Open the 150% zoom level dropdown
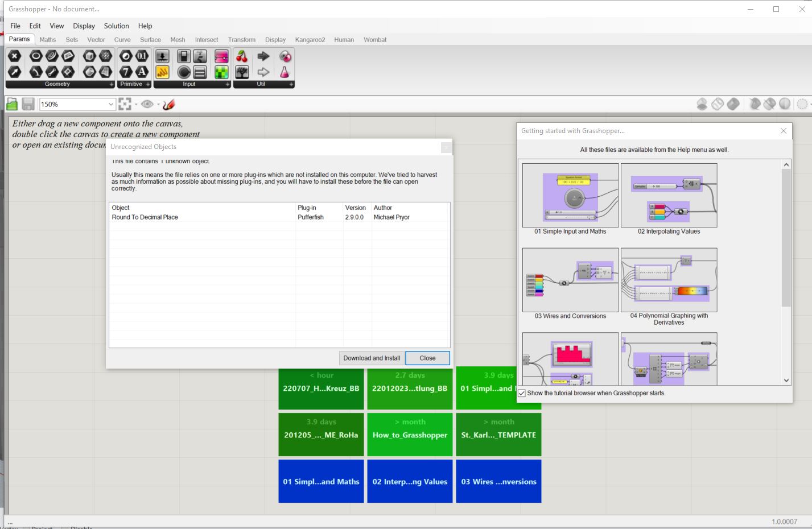The height and width of the screenshot is (529, 812). click(x=111, y=104)
